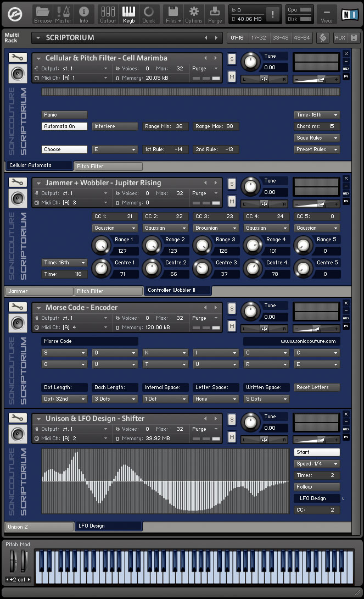Click the Kontakt logo icon
The width and height of the screenshot is (364, 599).
click(x=14, y=14)
